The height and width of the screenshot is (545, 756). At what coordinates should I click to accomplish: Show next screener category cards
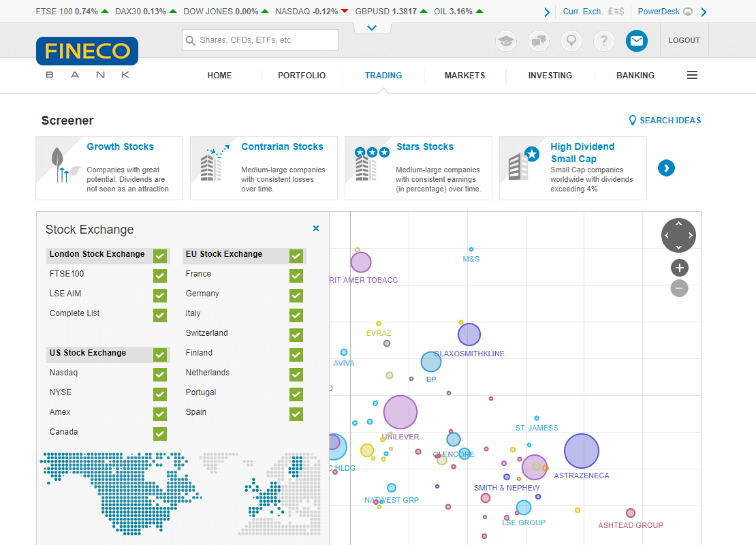tap(666, 168)
